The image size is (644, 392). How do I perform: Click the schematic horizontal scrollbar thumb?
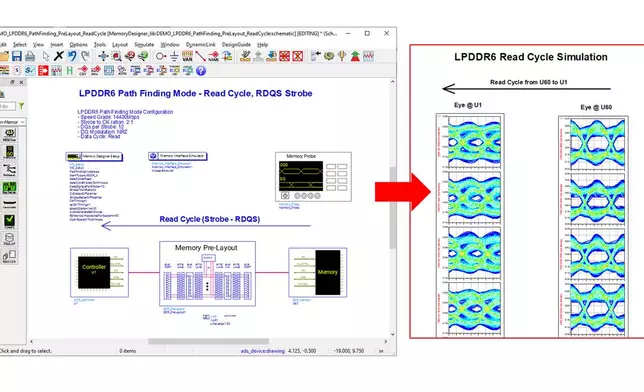[208, 341]
